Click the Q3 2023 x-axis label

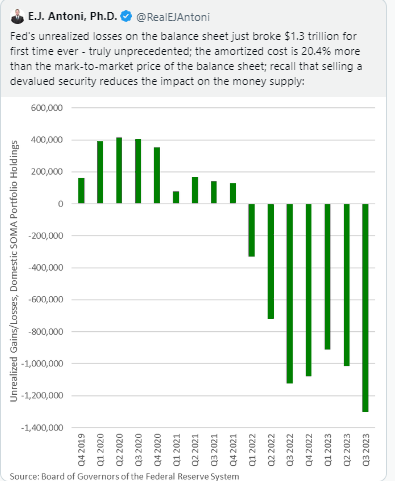coord(366,449)
